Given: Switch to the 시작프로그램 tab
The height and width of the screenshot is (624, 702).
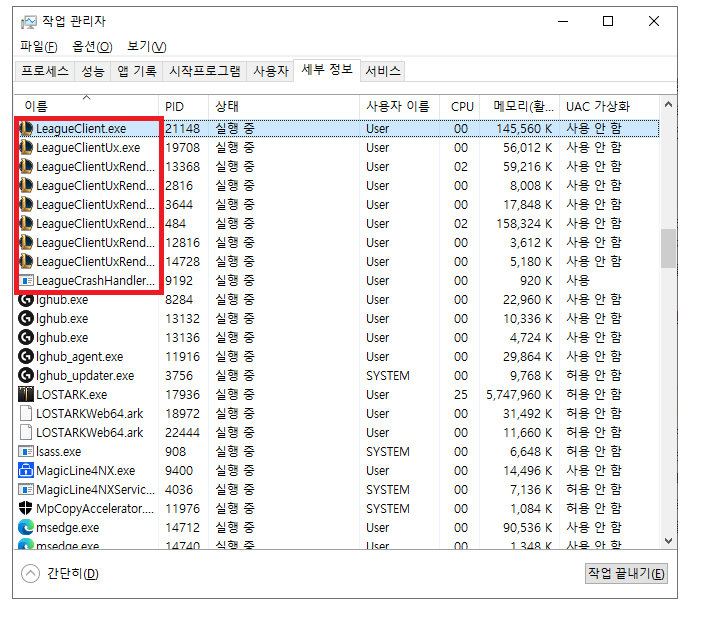Looking at the screenshot, I should pos(205,71).
